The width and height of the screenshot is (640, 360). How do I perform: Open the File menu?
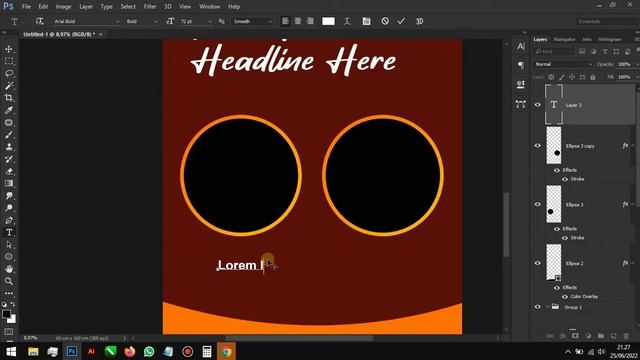26,7
